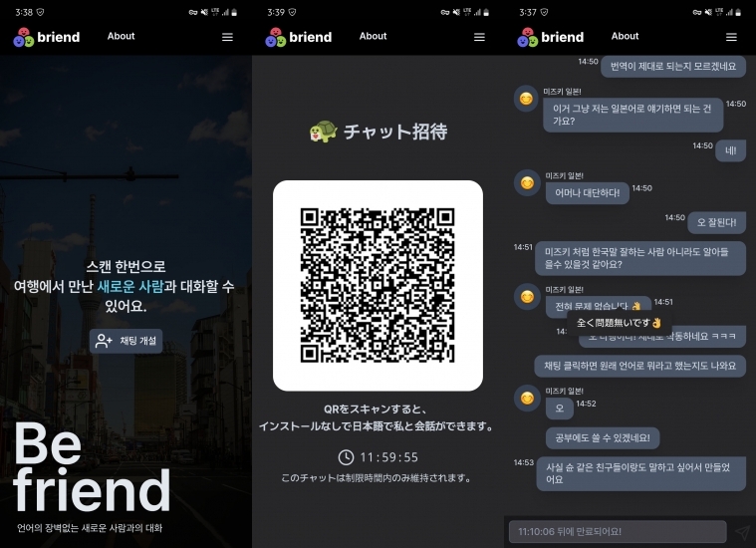Open hamburger menu on the QR invite screen
Image resolution: width=756 pixels, height=548 pixels.
point(479,37)
